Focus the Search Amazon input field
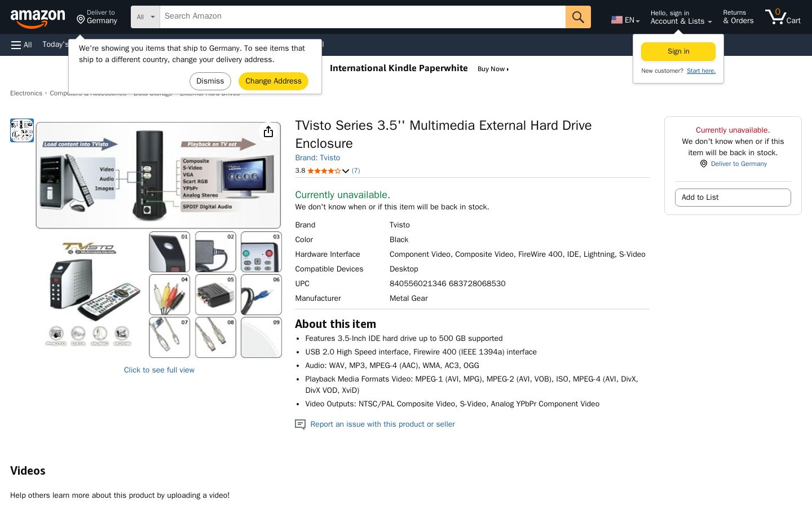The height and width of the screenshot is (508, 812). point(363,17)
